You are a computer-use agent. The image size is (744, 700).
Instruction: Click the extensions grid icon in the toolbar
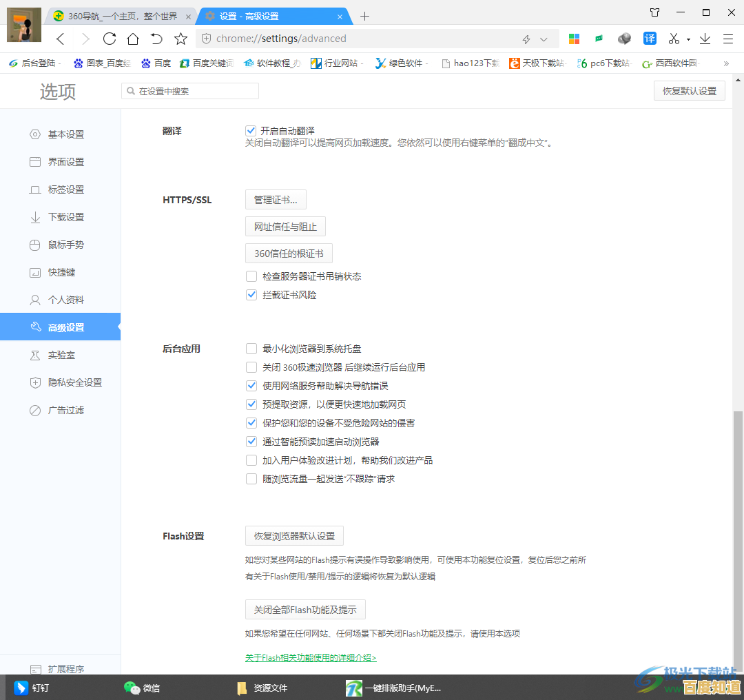click(x=574, y=39)
